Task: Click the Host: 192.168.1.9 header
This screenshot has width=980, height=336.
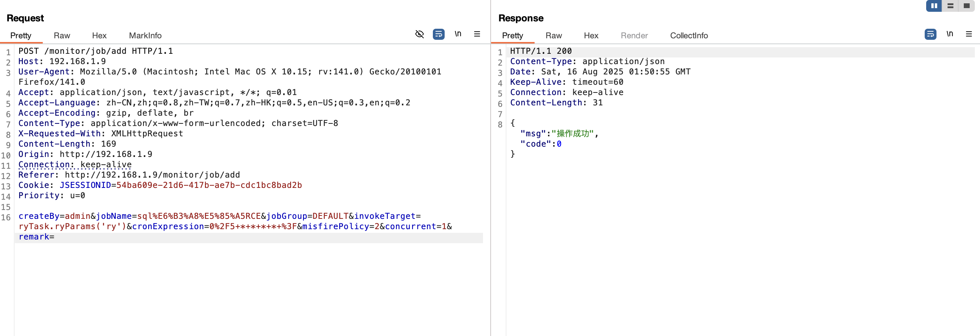Action: (62, 61)
